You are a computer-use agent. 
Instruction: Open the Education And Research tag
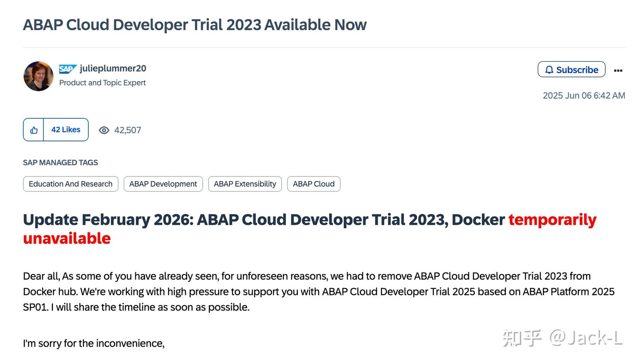71,184
